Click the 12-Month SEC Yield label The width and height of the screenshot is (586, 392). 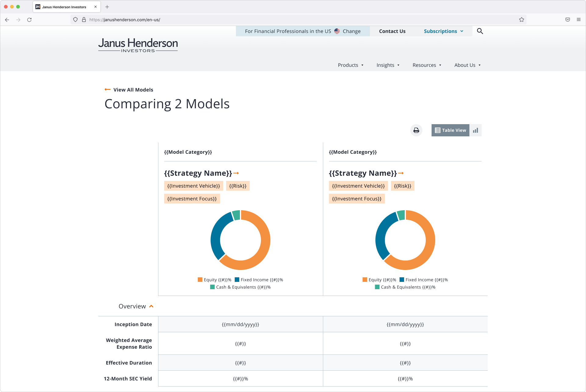(128, 379)
